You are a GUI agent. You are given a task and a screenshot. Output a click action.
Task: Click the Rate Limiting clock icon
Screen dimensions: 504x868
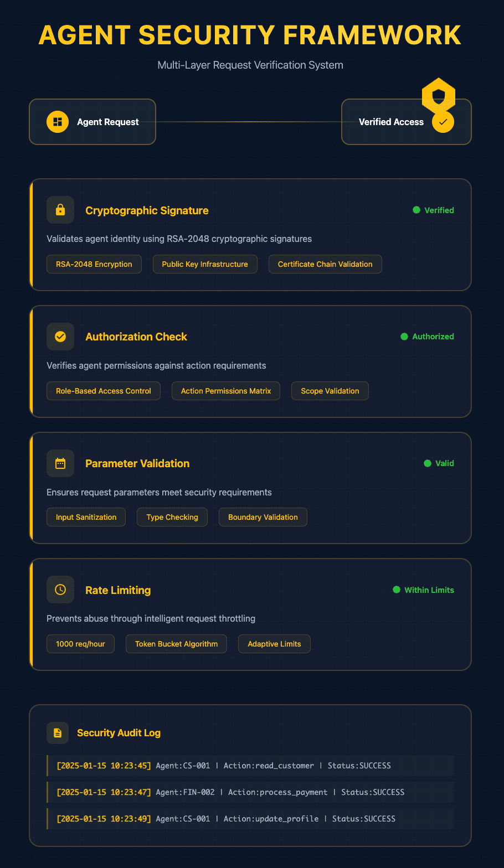[x=60, y=590]
